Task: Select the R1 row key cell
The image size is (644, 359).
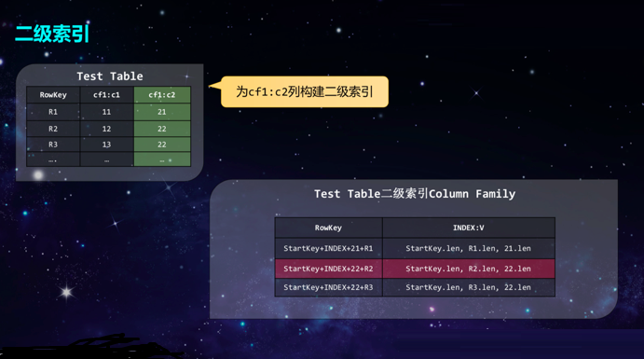Action: click(x=53, y=112)
